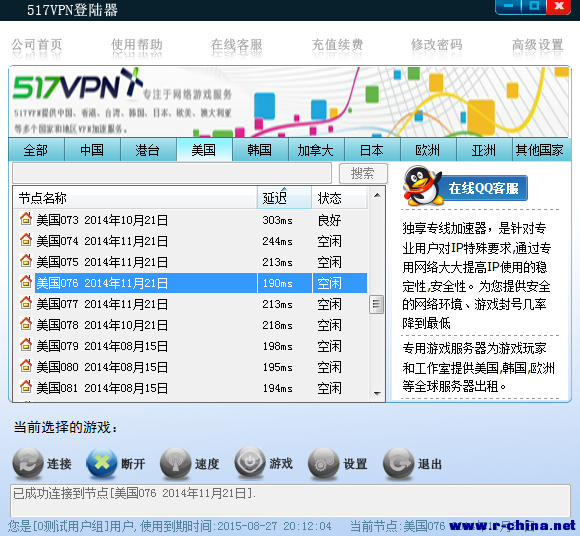The height and width of the screenshot is (536, 580).
Task: Click the 在线QQ客服 button
Action: tap(484, 188)
